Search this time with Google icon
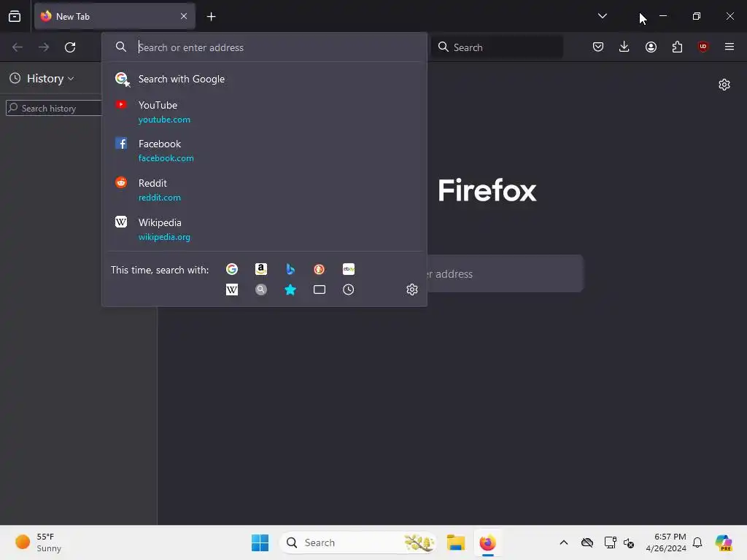 coord(232,269)
